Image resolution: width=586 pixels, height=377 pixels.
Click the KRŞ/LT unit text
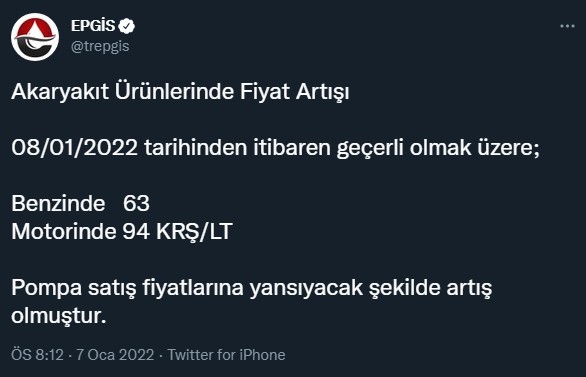194,232
